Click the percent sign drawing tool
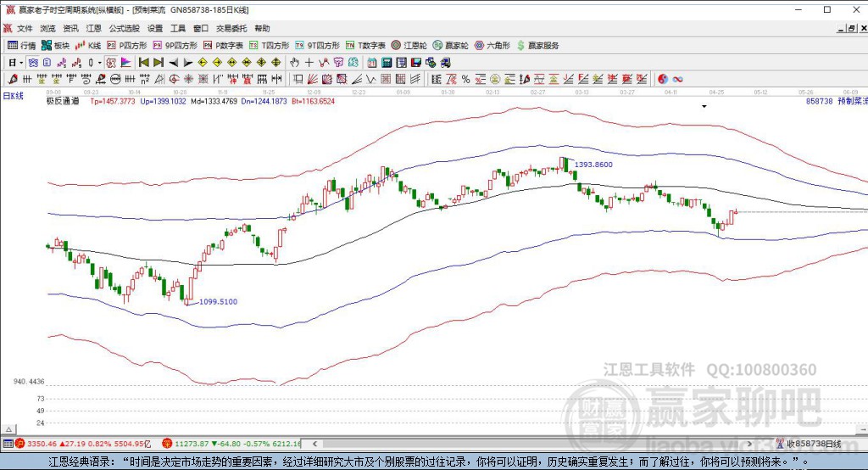This screenshot has width=868, height=470. click(x=466, y=79)
